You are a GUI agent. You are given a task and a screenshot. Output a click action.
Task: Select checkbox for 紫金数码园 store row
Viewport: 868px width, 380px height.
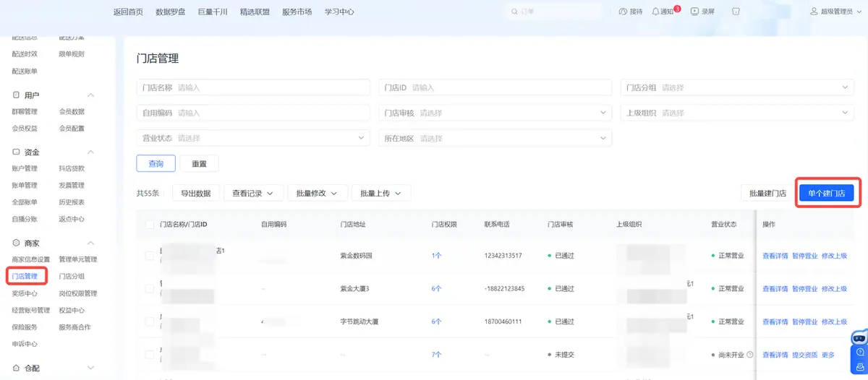[x=150, y=256]
